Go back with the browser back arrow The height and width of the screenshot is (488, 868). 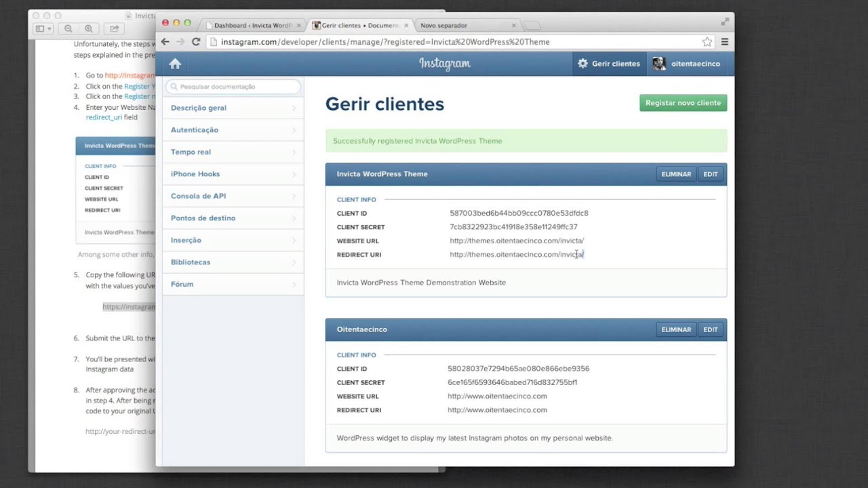click(165, 42)
